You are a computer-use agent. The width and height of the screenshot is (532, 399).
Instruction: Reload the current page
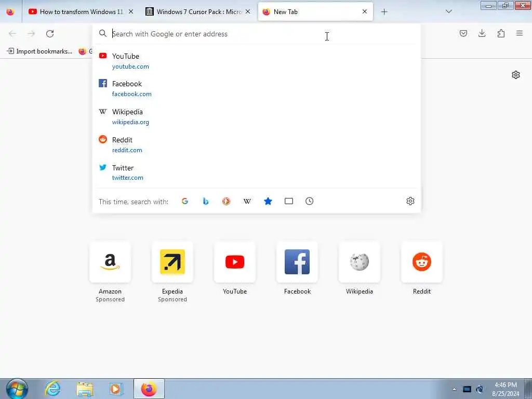50,34
